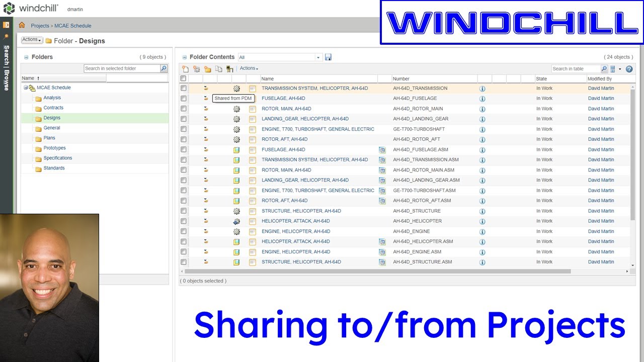Screen dimensions: 644x362
Task: Collapse the Folder Contents panel
Action: point(185,57)
